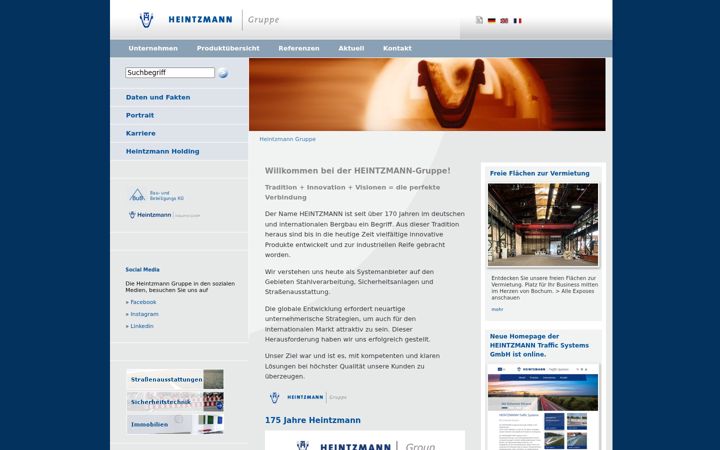720x450 pixels.
Task: Click the Social Media heading in sidebar
Action: pos(142,270)
